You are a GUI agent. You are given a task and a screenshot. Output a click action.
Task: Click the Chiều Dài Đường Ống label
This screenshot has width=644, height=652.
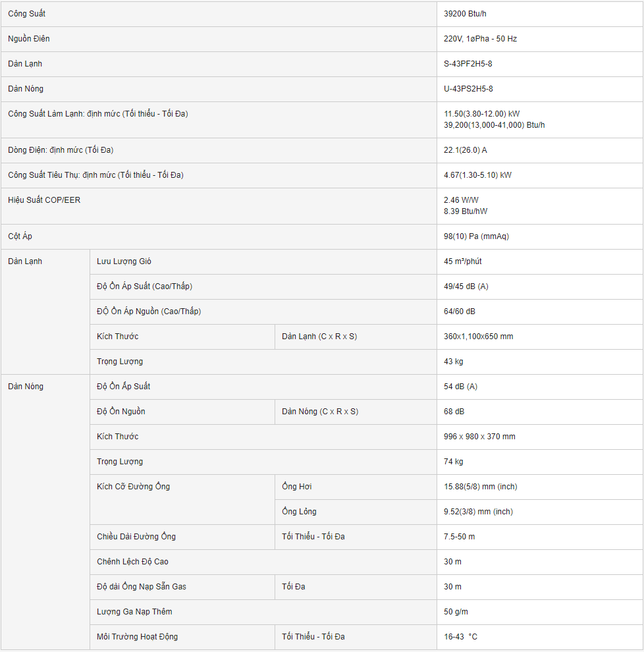pos(136,537)
